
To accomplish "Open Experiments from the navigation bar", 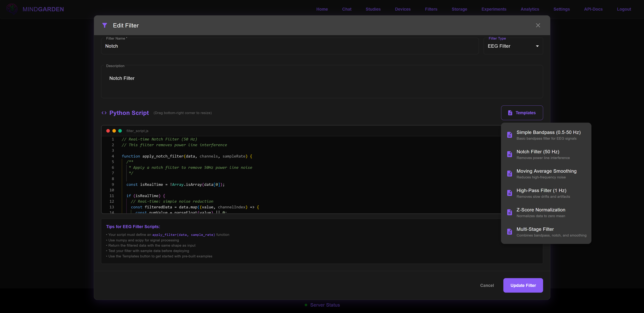I will click(494, 9).
